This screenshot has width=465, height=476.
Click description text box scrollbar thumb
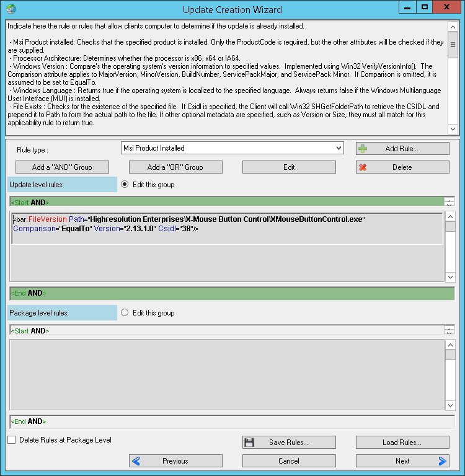453,45
